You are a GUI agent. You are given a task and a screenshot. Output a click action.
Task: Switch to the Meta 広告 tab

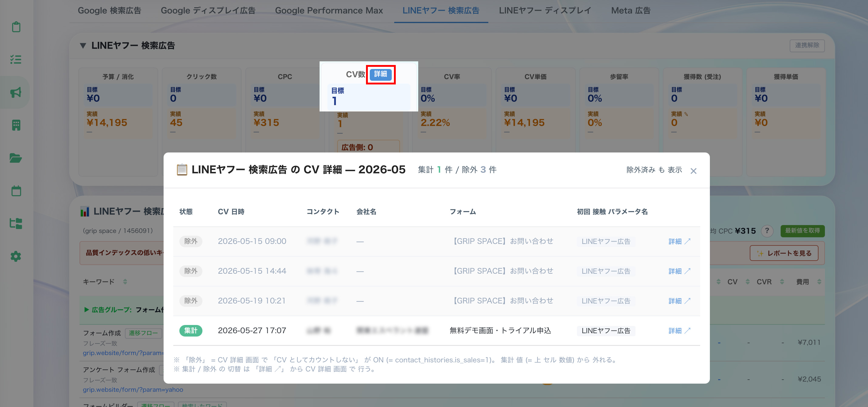click(x=631, y=10)
